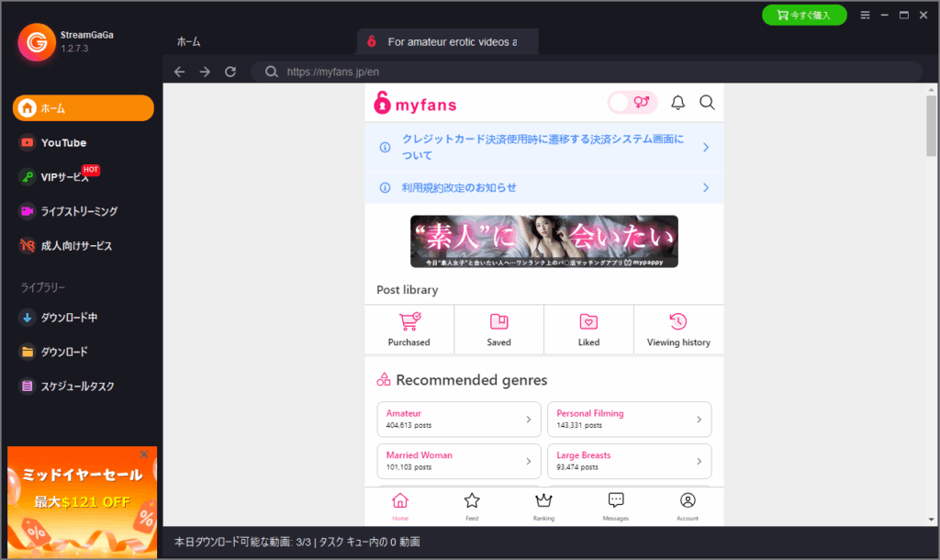Open the Large Breasts genre chevron
This screenshot has width=940, height=560.
tap(699, 461)
